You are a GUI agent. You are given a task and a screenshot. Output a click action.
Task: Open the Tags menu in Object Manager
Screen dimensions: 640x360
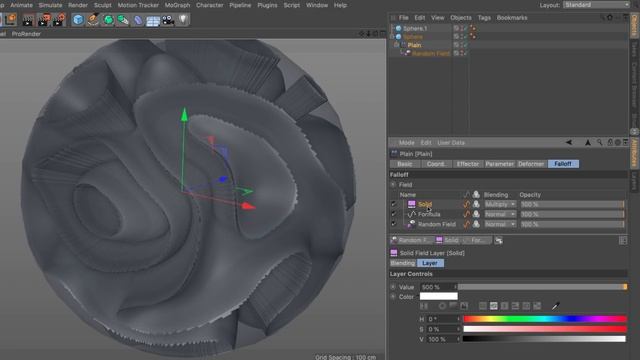pos(484,18)
